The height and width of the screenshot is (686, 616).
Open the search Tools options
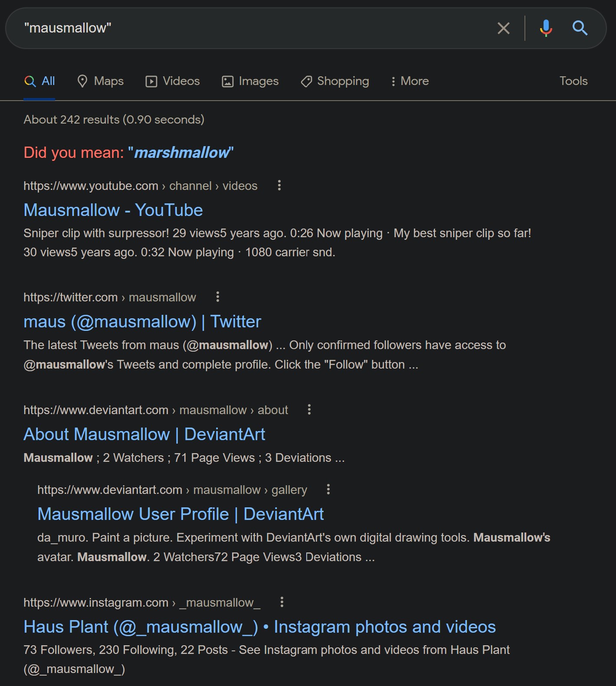tap(573, 81)
